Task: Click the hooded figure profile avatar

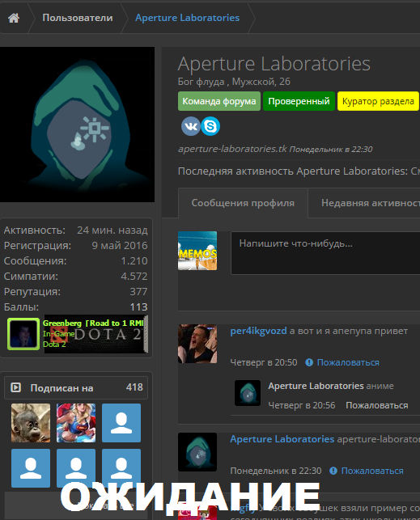Action: (78, 125)
